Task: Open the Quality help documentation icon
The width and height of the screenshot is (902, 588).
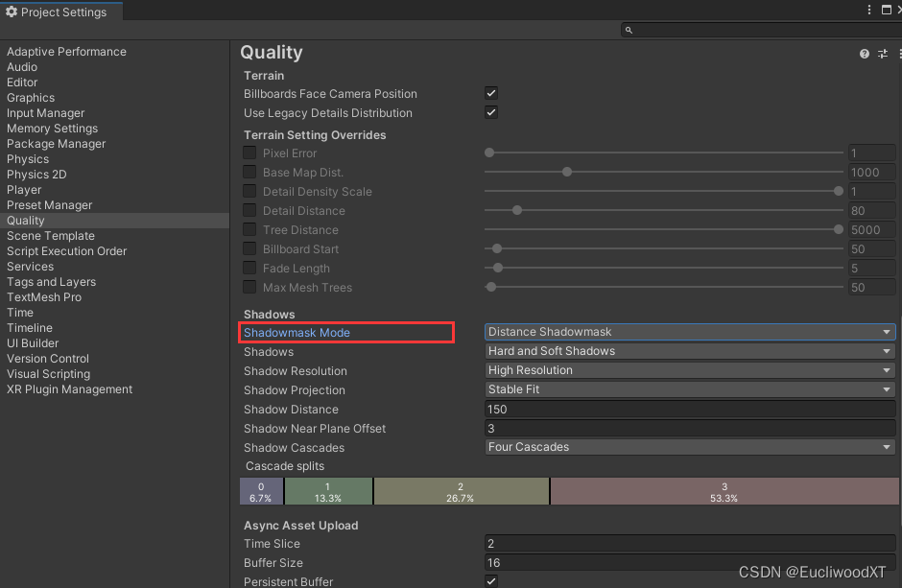Action: pyautogui.click(x=864, y=54)
